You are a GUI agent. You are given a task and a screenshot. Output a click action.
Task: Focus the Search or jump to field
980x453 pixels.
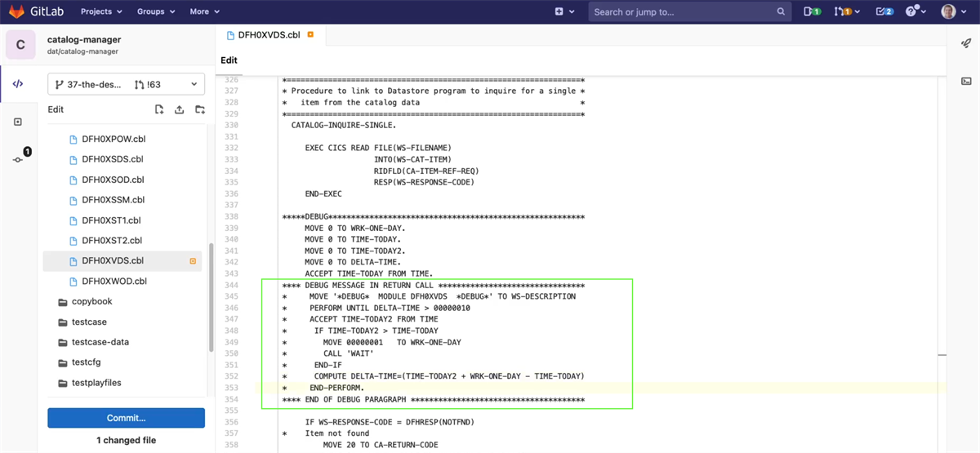(690, 11)
